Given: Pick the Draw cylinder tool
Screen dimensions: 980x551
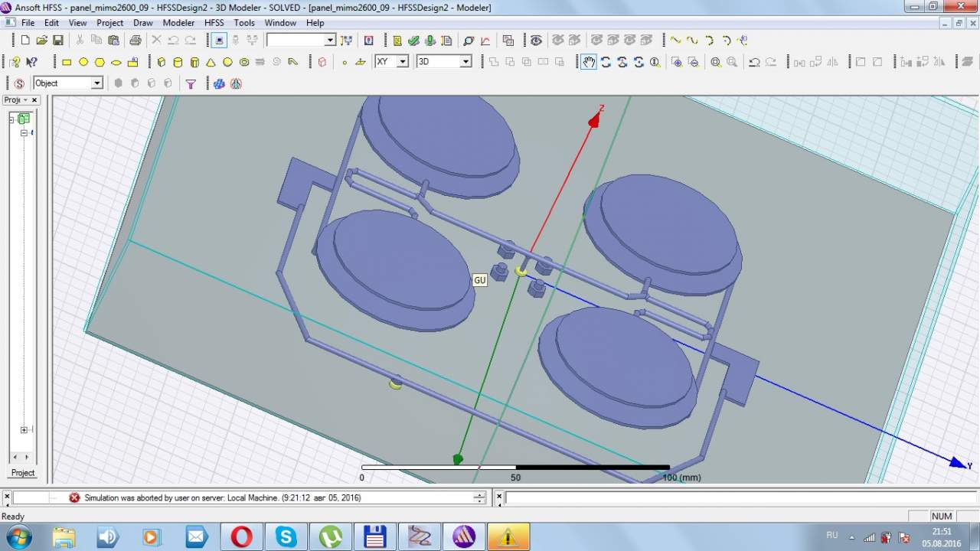Looking at the screenshot, I should pyautogui.click(x=178, y=62).
